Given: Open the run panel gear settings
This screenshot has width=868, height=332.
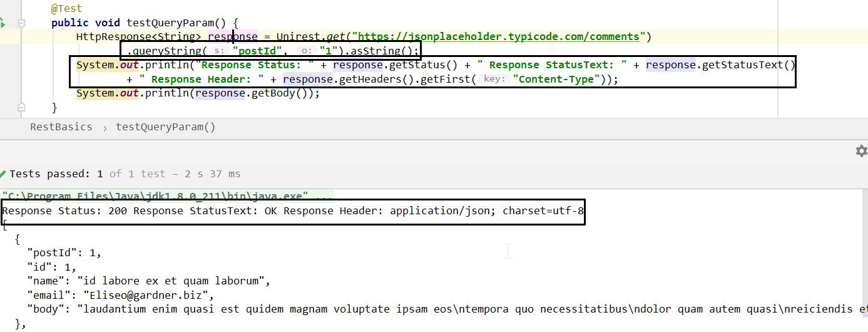Looking at the screenshot, I should [861, 151].
